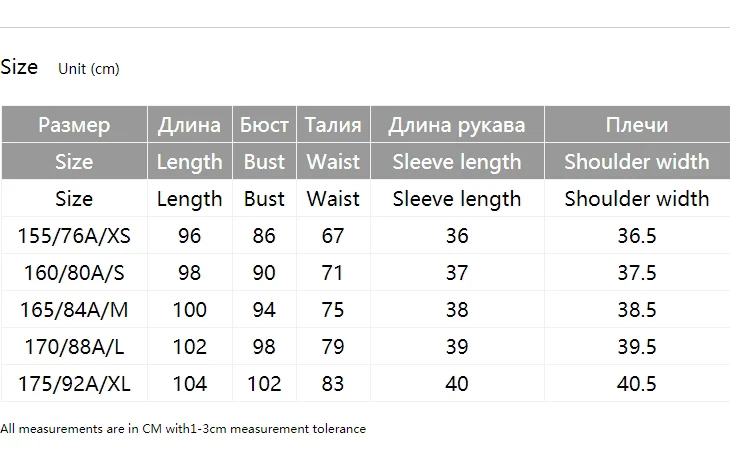This screenshot has height=453, width=730.
Task: Click the XS length value 96
Action: pos(189,236)
